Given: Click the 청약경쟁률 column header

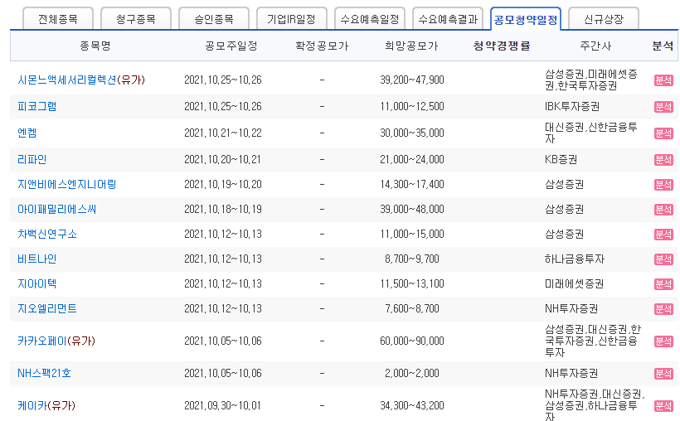Looking at the screenshot, I should (x=502, y=46).
